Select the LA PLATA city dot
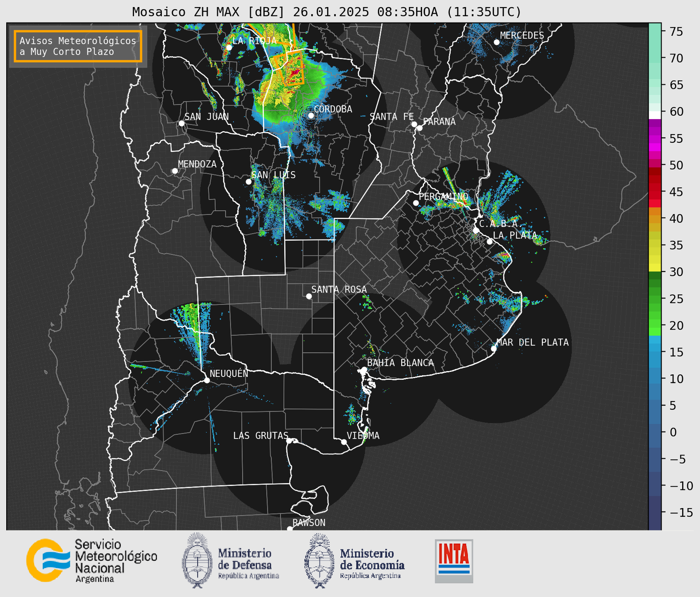700x597 pixels. click(x=490, y=242)
